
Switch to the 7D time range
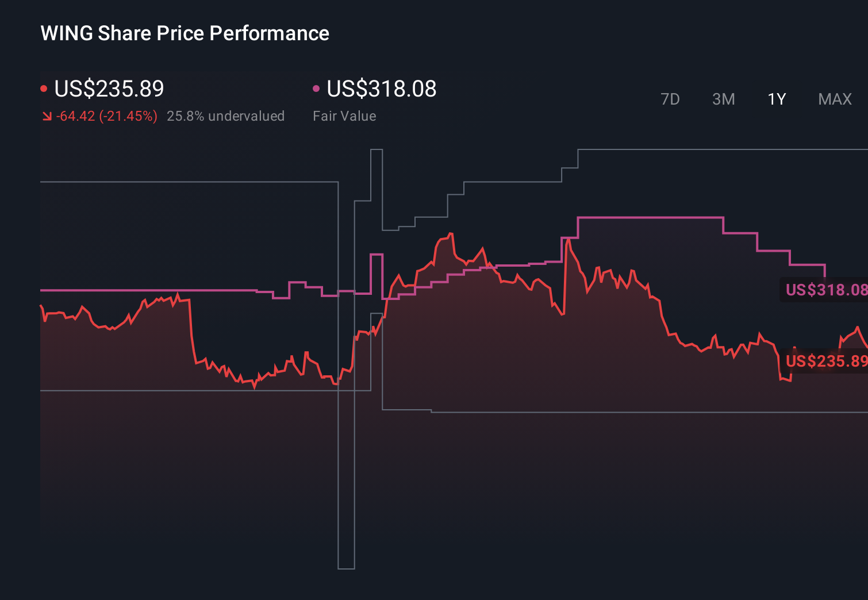point(670,99)
